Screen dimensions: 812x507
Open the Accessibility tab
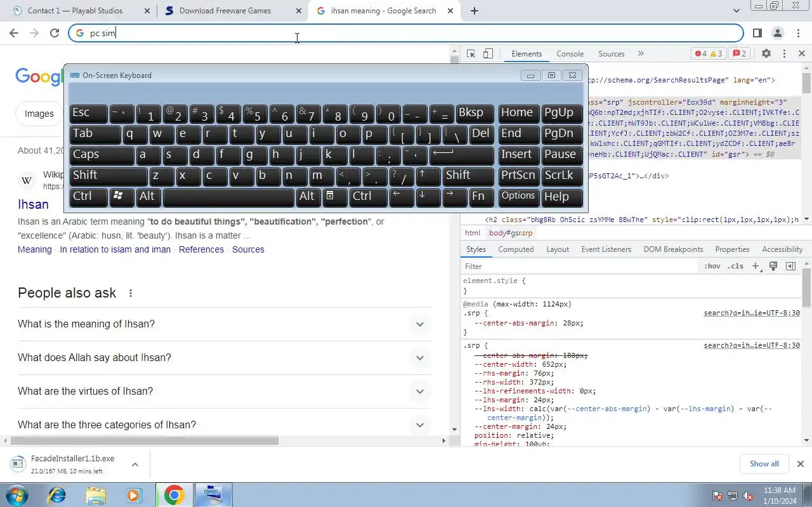(782, 249)
